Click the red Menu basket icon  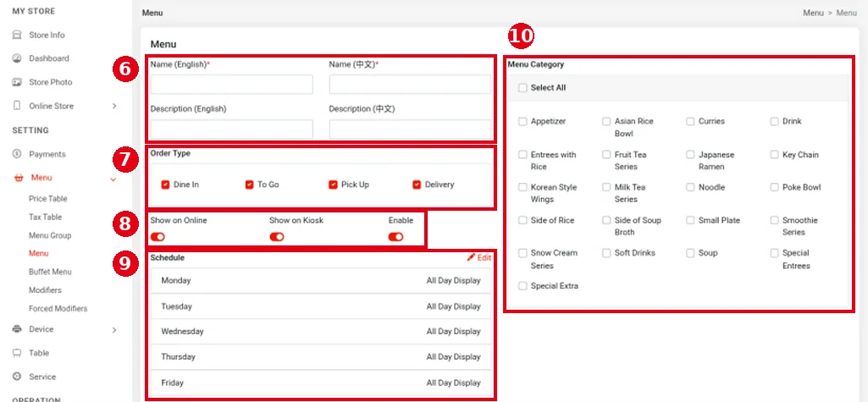19,178
